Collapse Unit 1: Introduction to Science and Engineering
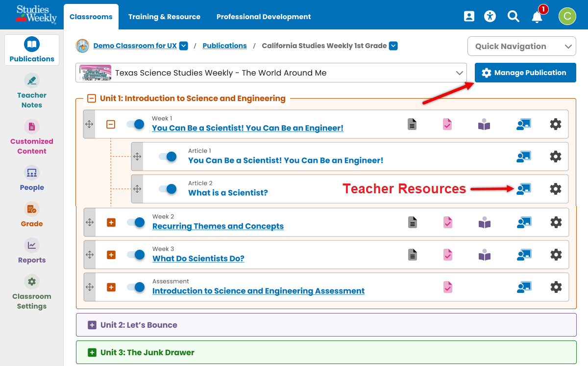The width and height of the screenshot is (588, 366). 91,99
